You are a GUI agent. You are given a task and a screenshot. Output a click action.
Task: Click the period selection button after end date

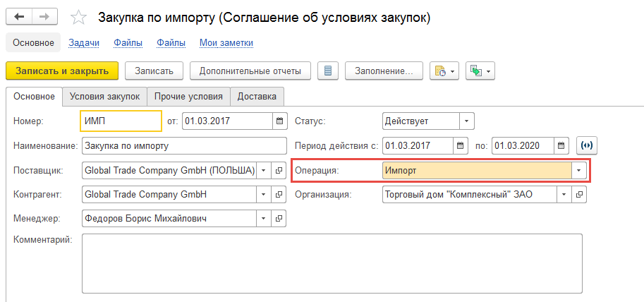pyautogui.click(x=586, y=146)
